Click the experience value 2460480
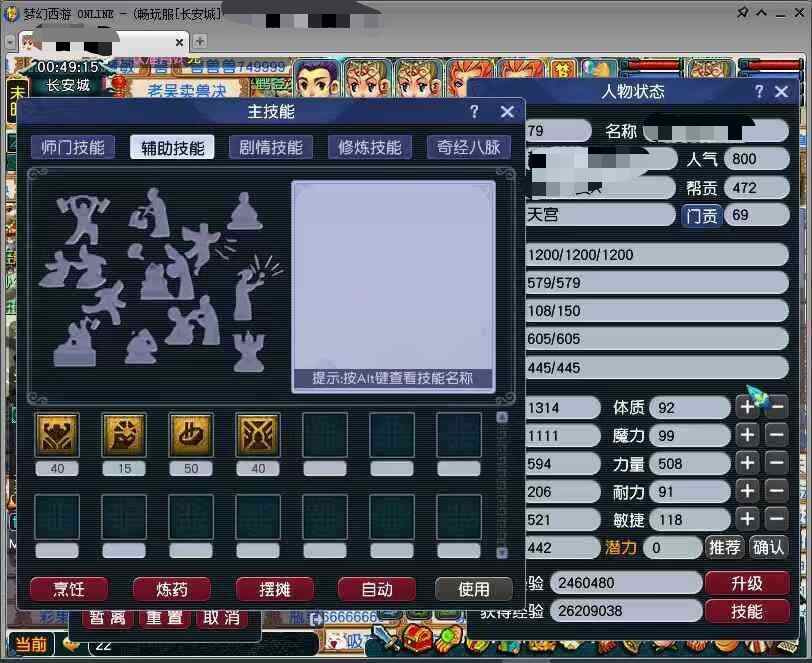This screenshot has height=663, width=812. point(626,583)
